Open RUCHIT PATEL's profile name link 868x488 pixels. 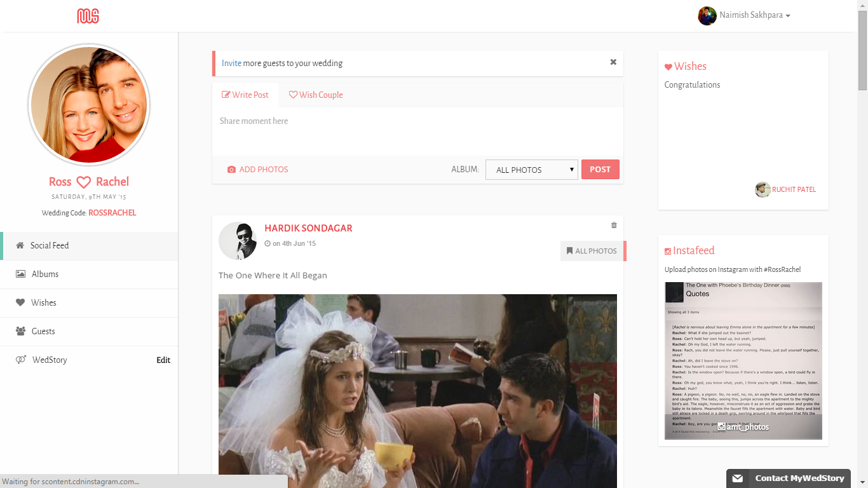(x=794, y=189)
